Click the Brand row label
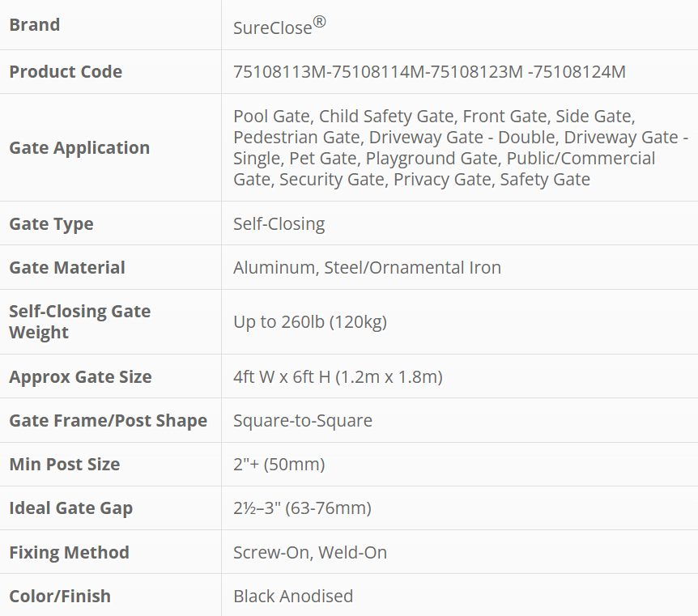 coord(35,25)
